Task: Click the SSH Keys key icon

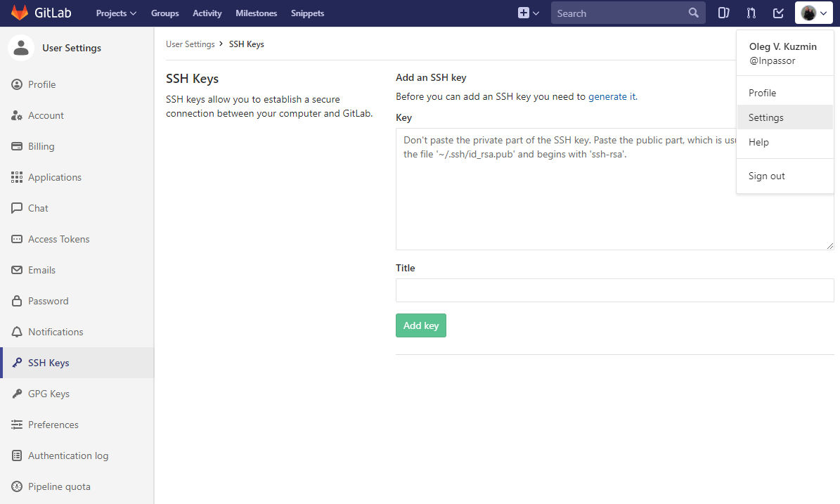Action: [x=17, y=363]
